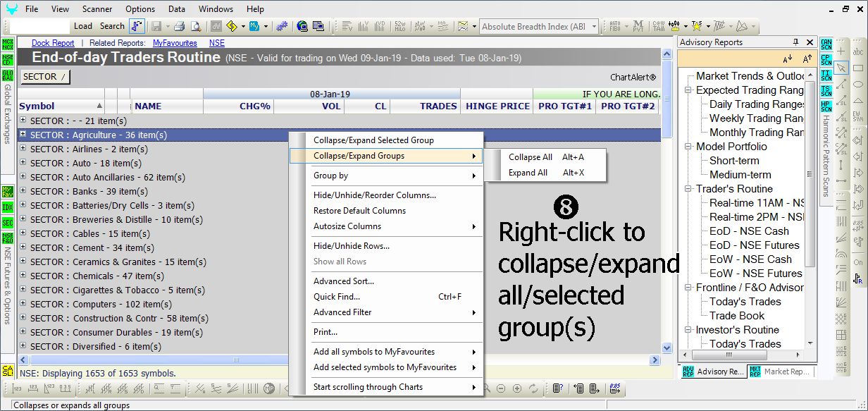Image resolution: width=868 pixels, height=411 pixels.
Task: Close the Advisory Reports panel
Action: click(809, 42)
